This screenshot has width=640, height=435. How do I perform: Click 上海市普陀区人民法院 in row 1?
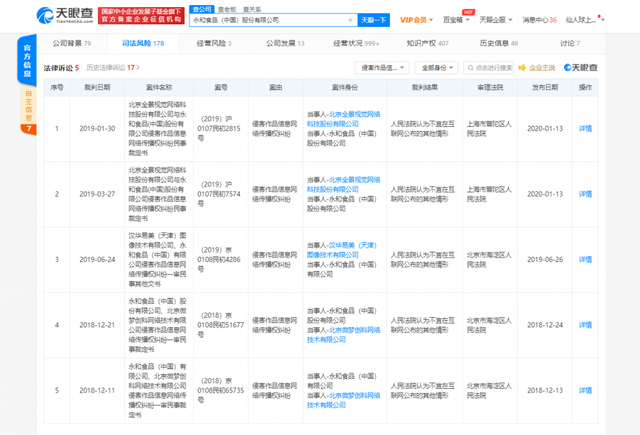(x=489, y=129)
